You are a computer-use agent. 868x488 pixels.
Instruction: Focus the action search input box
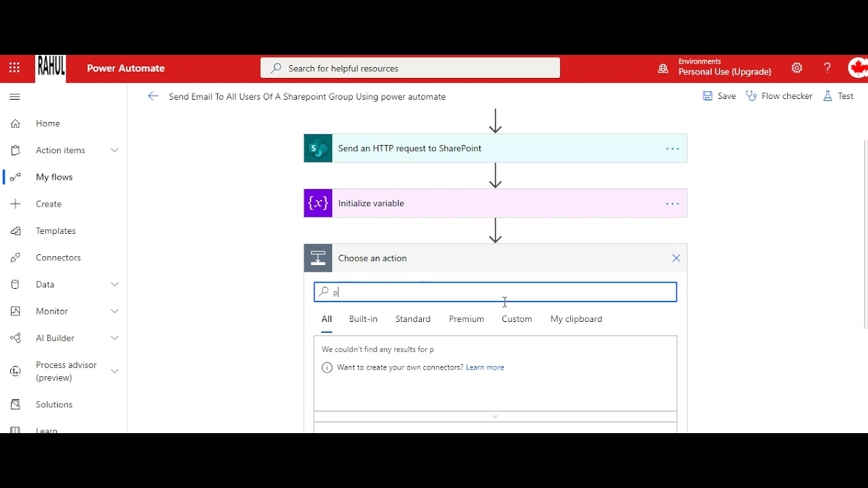(x=496, y=292)
